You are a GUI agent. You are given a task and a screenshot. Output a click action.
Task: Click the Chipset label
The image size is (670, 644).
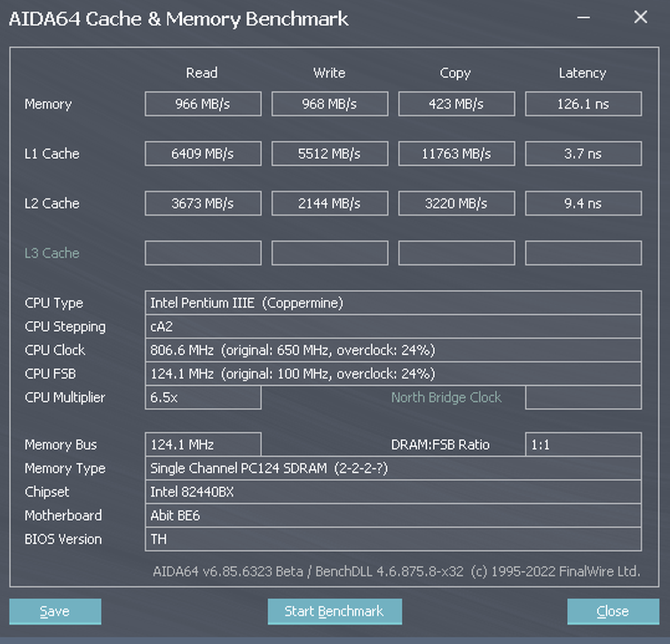46,493
